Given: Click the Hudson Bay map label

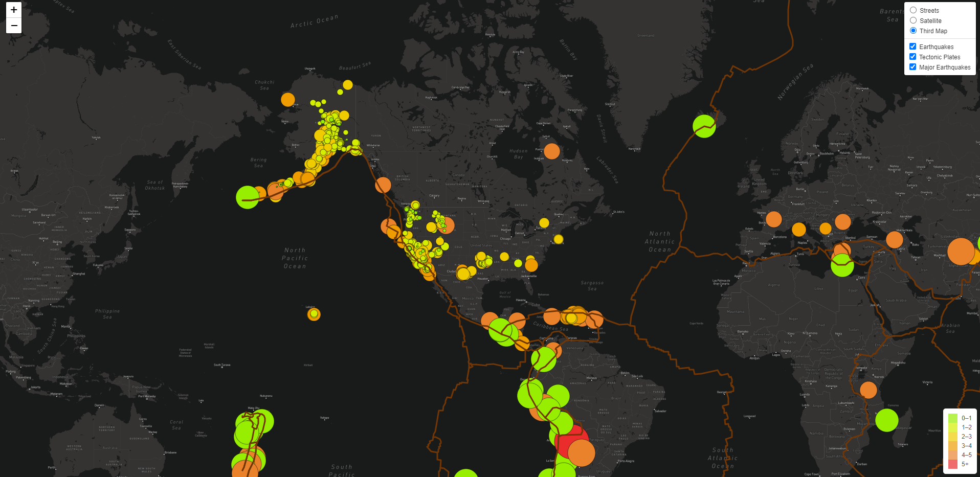Looking at the screenshot, I should coord(519,154).
